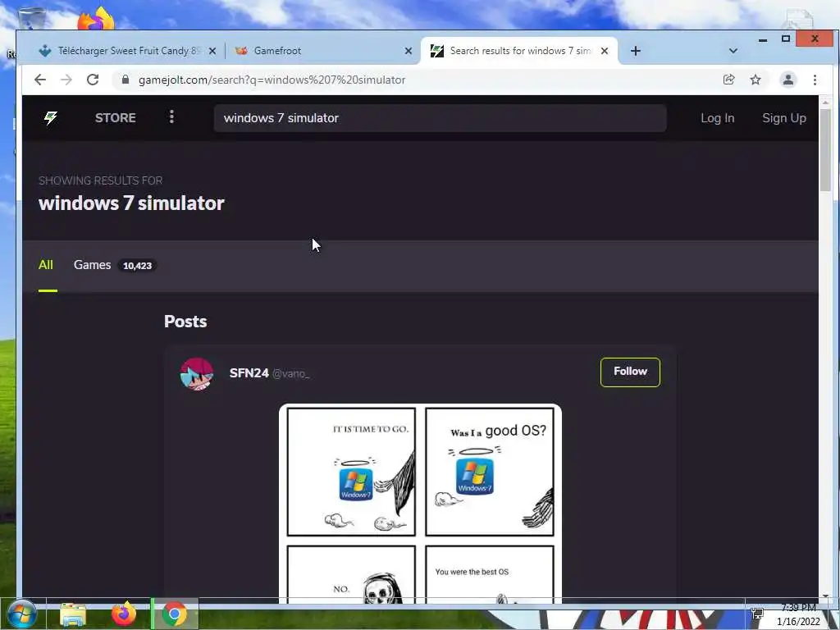
Task: Launch Firefox from the taskbar
Action: coord(123,614)
